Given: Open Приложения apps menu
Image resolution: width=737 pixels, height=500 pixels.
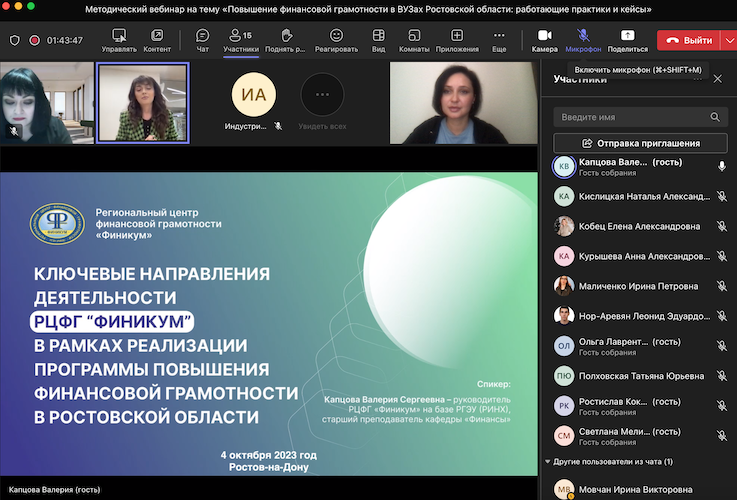Looking at the screenshot, I should pyautogui.click(x=457, y=40).
